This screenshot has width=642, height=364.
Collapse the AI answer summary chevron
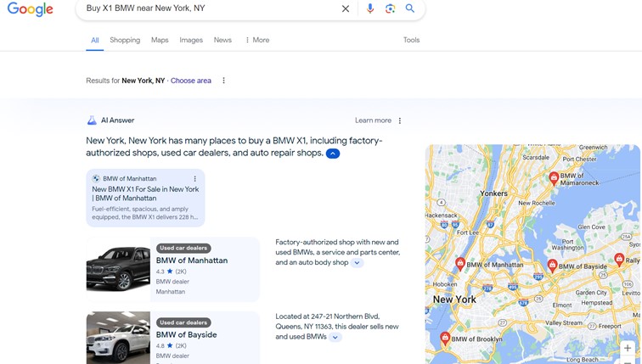pyautogui.click(x=333, y=154)
